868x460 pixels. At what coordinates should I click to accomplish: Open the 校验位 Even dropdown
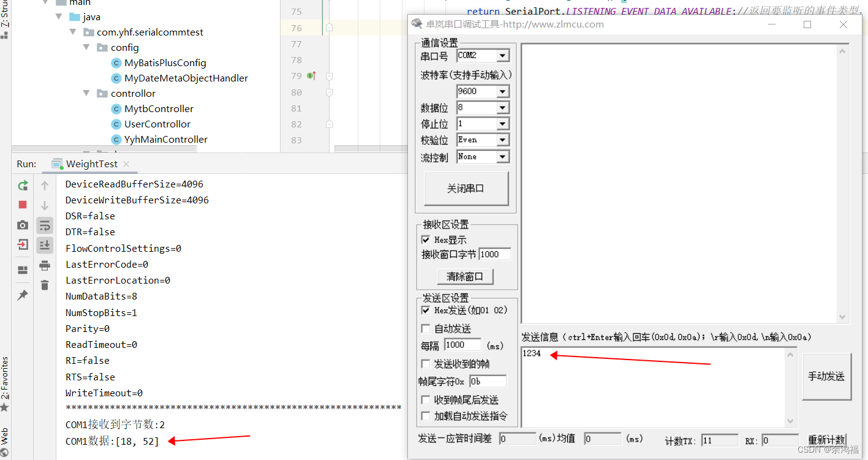coord(502,140)
